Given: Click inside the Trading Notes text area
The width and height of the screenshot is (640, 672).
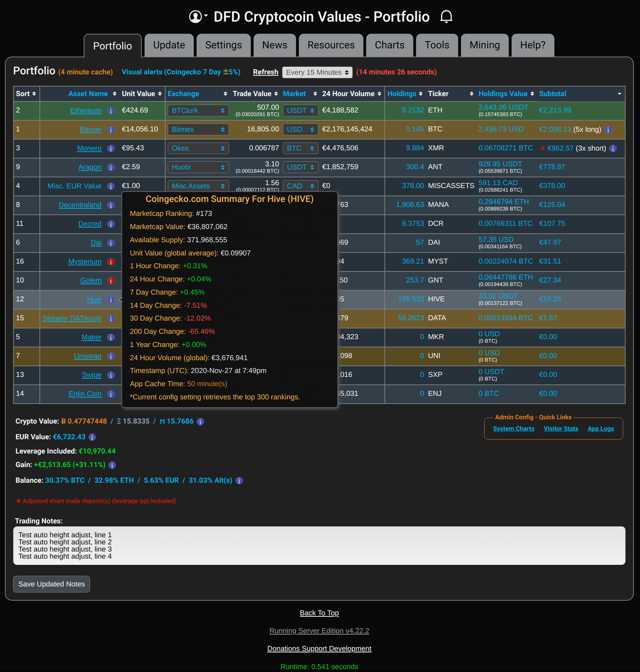Looking at the screenshot, I should point(319,545).
